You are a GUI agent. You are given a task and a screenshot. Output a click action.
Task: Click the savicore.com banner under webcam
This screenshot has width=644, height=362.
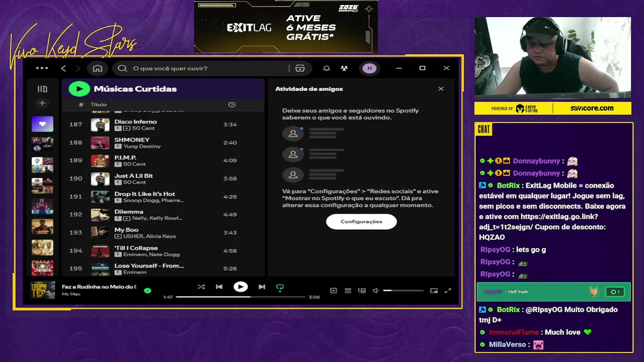pos(552,108)
